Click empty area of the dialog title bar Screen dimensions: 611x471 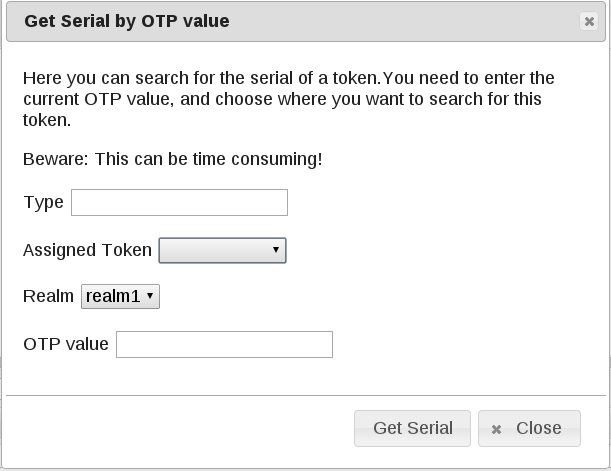(x=400, y=21)
